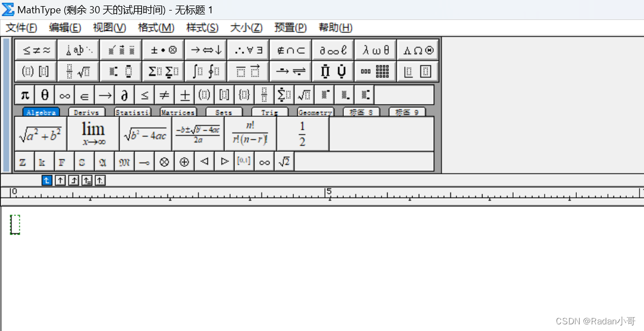Insert the quadratic formula expression

(x=198, y=134)
